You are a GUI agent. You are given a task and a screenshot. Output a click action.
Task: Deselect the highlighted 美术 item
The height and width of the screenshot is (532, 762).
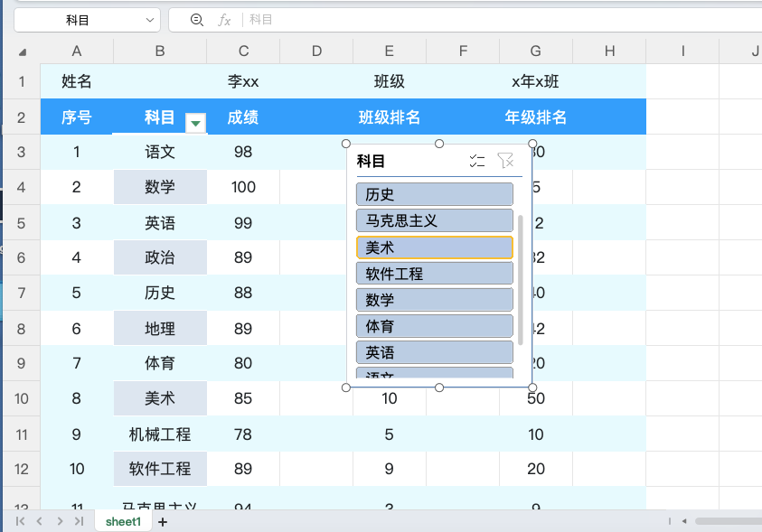click(x=434, y=247)
